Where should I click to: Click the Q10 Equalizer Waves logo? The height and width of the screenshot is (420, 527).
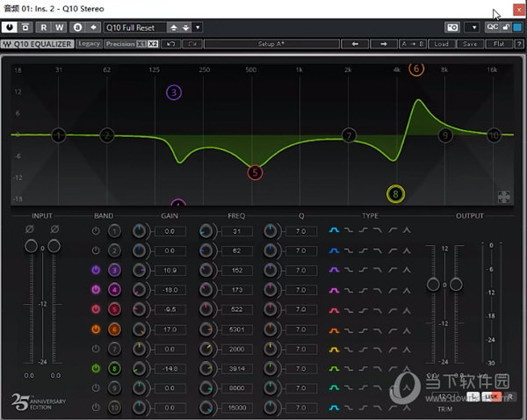tap(37, 44)
